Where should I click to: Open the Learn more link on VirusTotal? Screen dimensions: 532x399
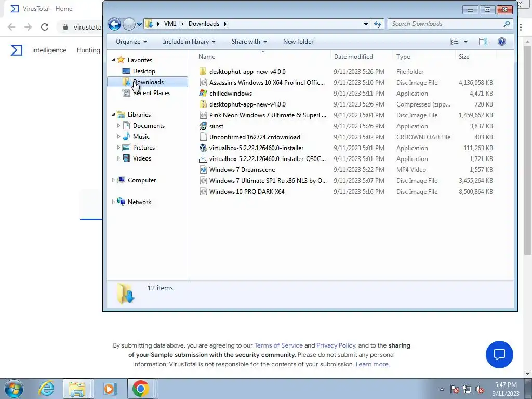(x=373, y=364)
